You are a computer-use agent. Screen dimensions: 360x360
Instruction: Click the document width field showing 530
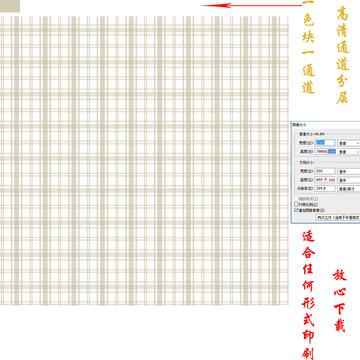(325, 171)
